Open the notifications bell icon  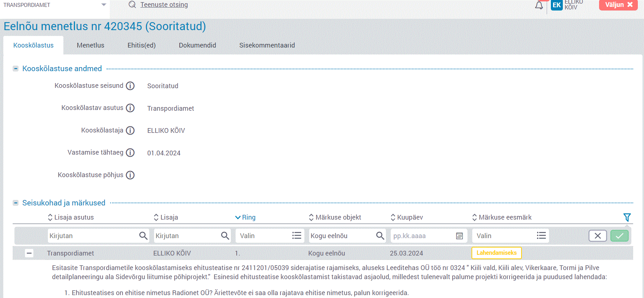pos(539,5)
